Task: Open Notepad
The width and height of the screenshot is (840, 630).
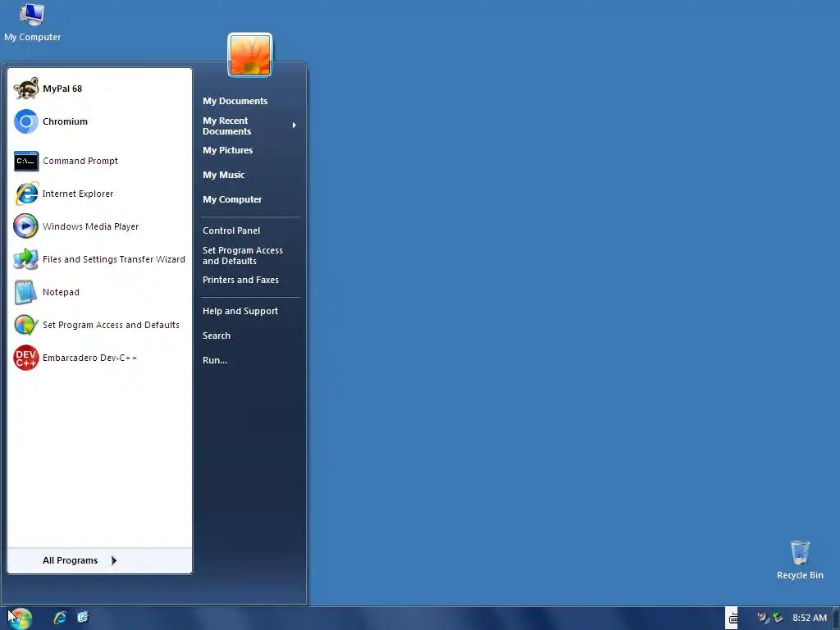Action: click(x=99, y=292)
